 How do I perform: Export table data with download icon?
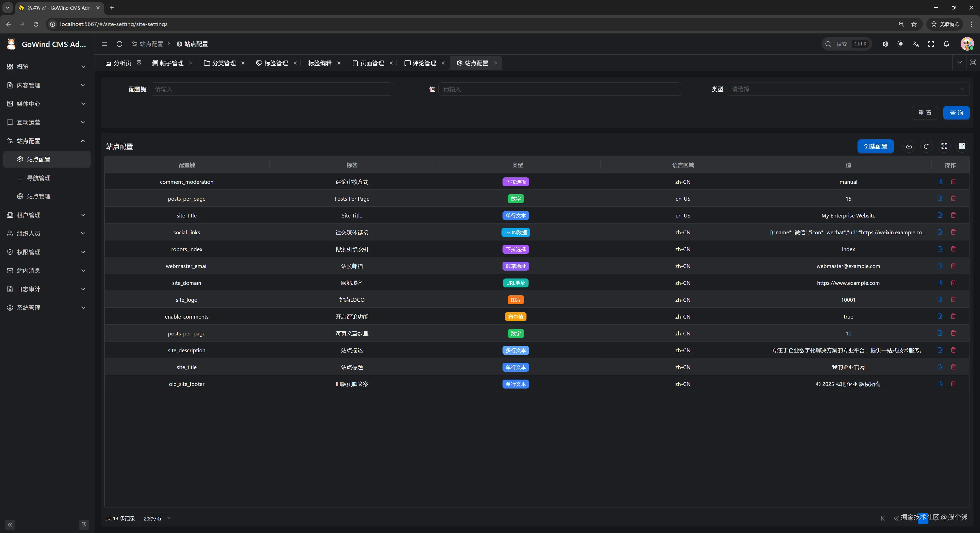pos(909,146)
